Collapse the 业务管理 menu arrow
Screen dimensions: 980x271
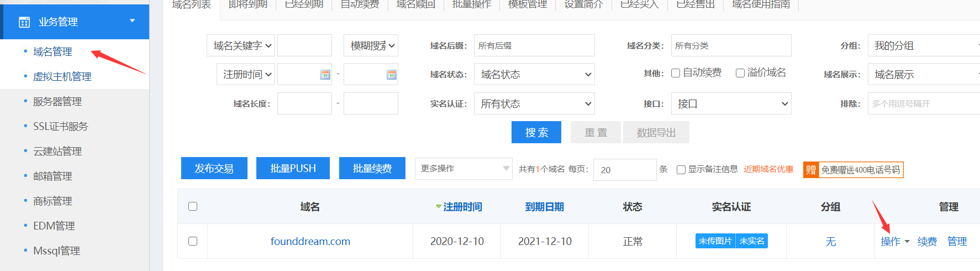click(132, 21)
